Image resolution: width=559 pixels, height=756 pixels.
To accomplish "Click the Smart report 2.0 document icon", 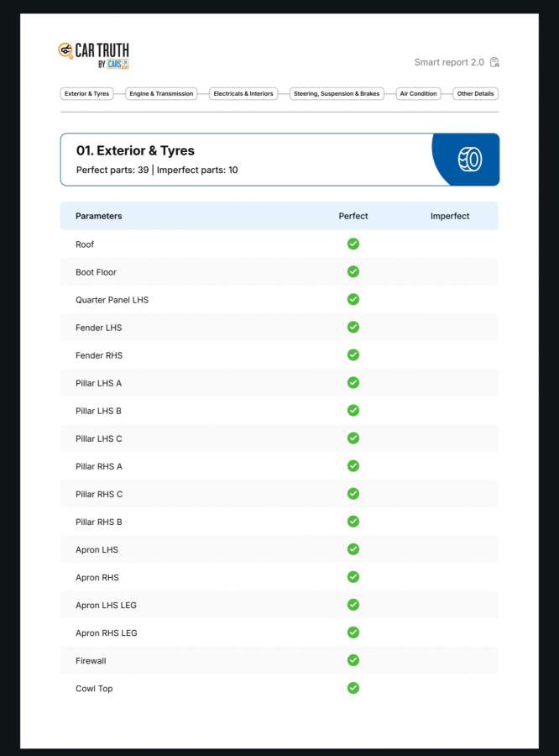I will (x=494, y=62).
